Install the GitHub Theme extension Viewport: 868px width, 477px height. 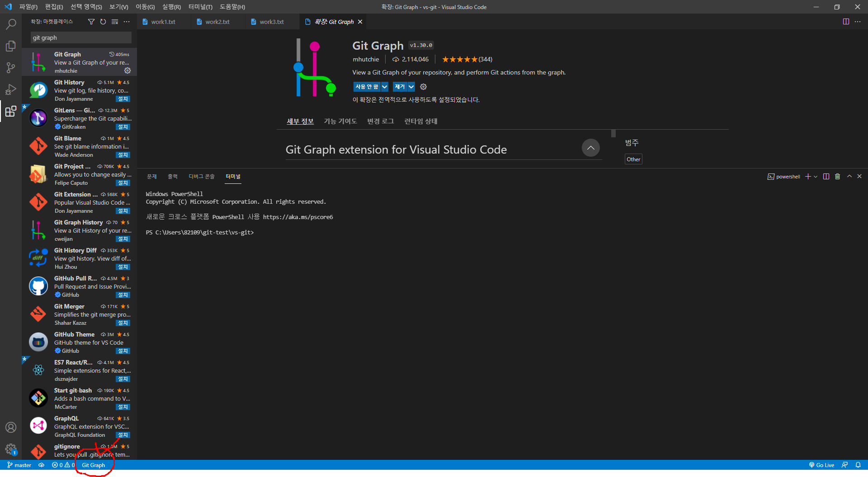coord(123,351)
